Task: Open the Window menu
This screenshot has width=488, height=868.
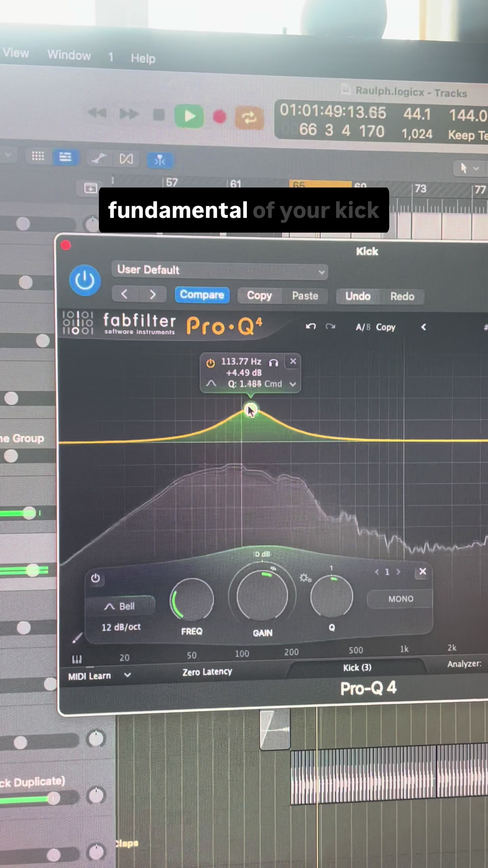Action: pos(69,55)
